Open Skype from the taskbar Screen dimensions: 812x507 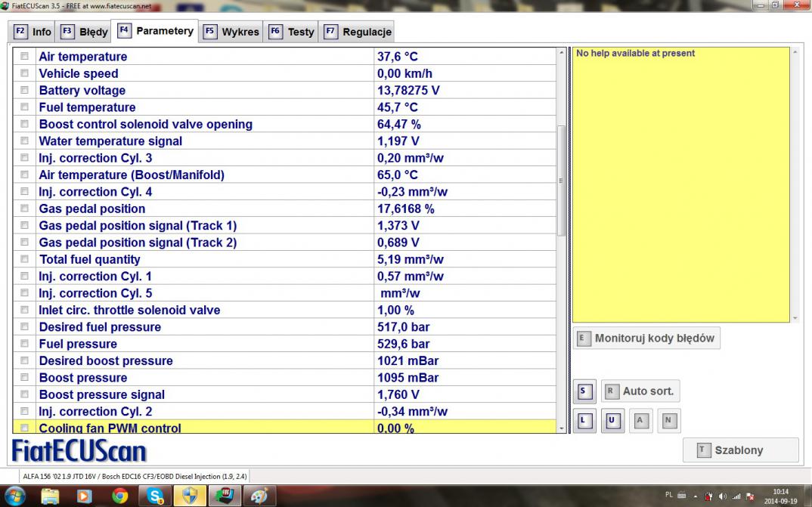click(156, 496)
